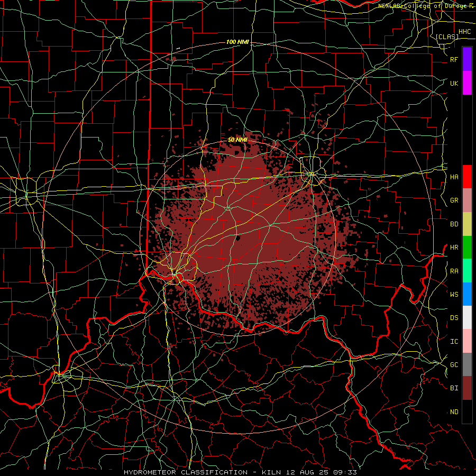
Task: Click the mint green RA color swatch
Action: coord(467,271)
